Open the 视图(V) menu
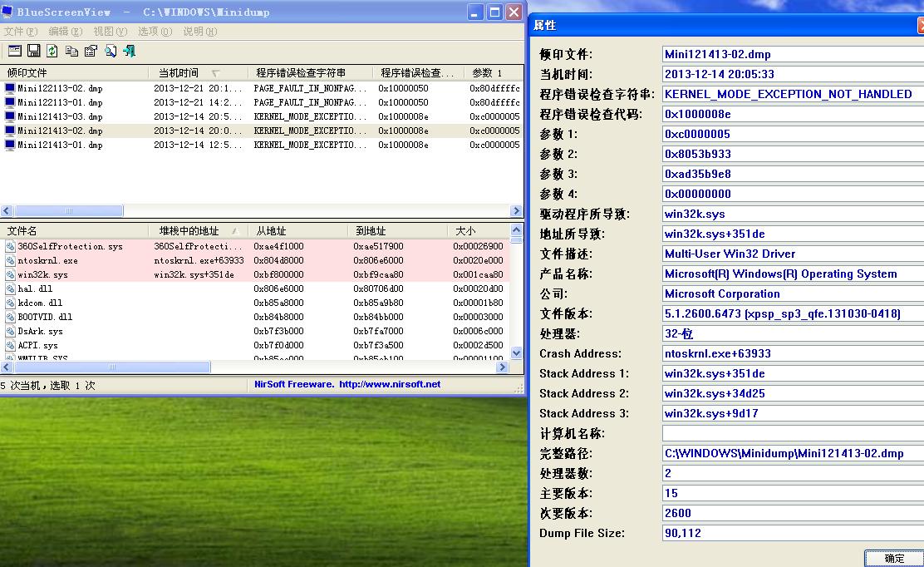The width and height of the screenshot is (924, 567). coord(111,32)
